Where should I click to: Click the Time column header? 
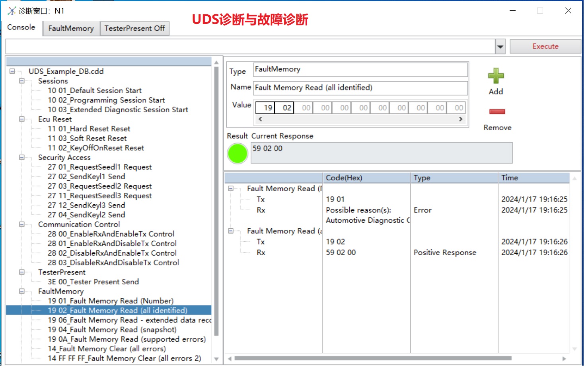point(533,178)
